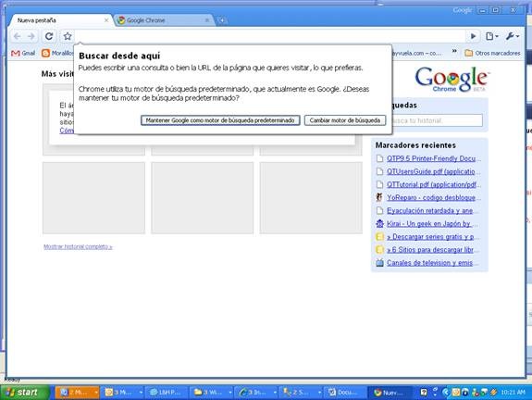The width and height of the screenshot is (532, 400).
Task: Open Descargar series gratis bookmark
Action: click(433, 237)
